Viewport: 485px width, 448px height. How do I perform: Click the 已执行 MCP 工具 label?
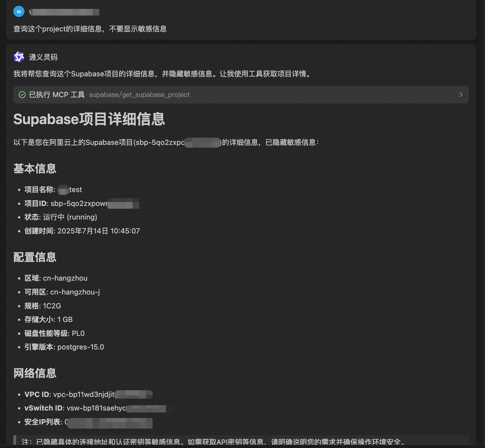[x=57, y=95]
